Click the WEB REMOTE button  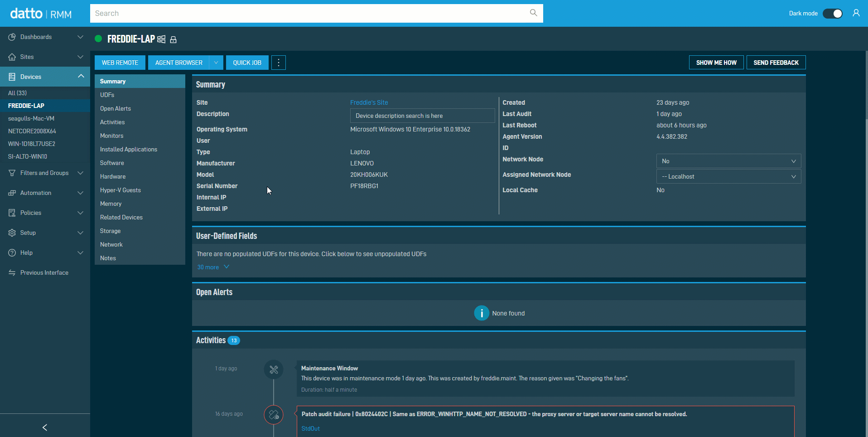(x=120, y=63)
